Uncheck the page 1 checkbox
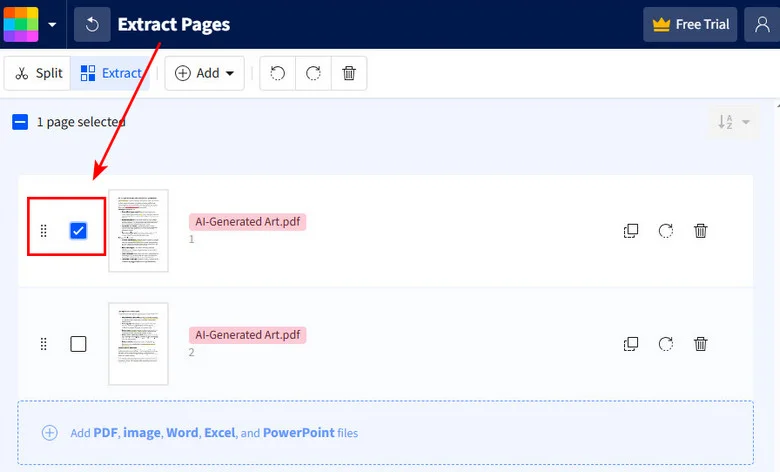780x472 pixels. pos(78,231)
